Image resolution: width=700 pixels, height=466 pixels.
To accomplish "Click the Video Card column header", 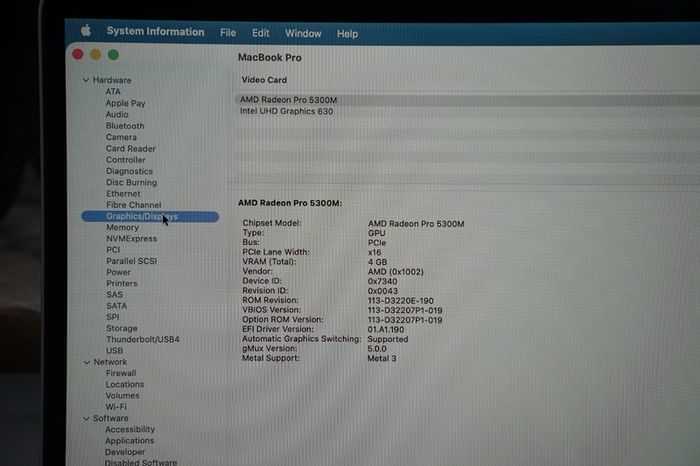I will pyautogui.click(x=264, y=80).
